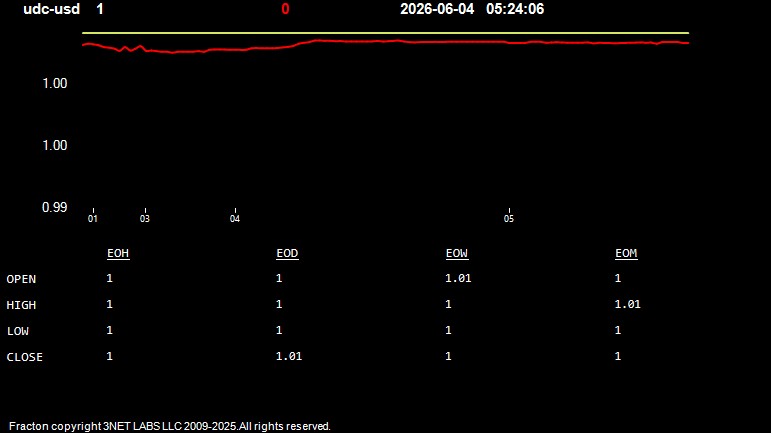Click the OPEN row label
The image size is (771, 433).
(21, 279)
